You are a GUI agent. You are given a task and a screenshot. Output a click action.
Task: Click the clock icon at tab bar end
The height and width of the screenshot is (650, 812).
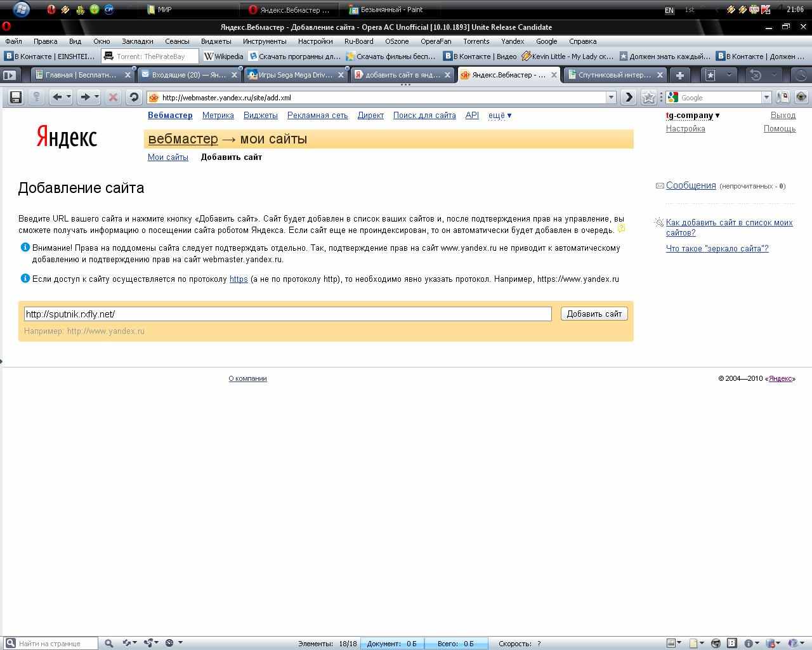tap(801, 75)
